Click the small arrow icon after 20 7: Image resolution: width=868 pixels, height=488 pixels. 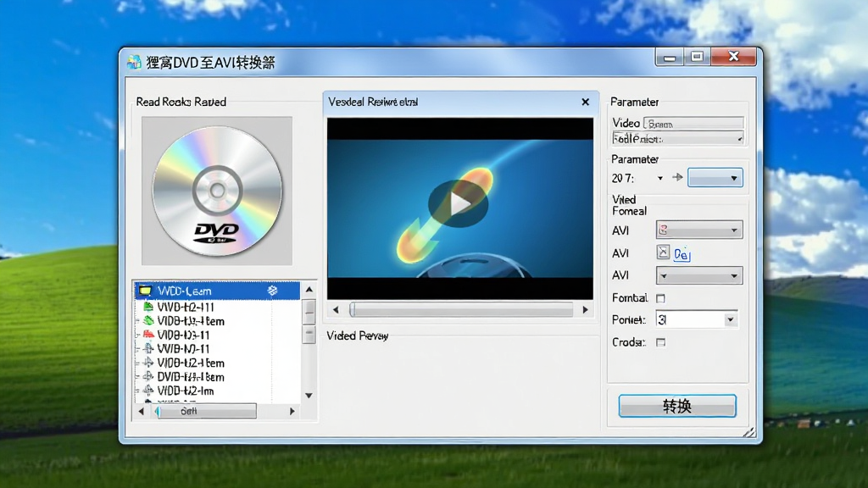pyautogui.click(x=677, y=178)
